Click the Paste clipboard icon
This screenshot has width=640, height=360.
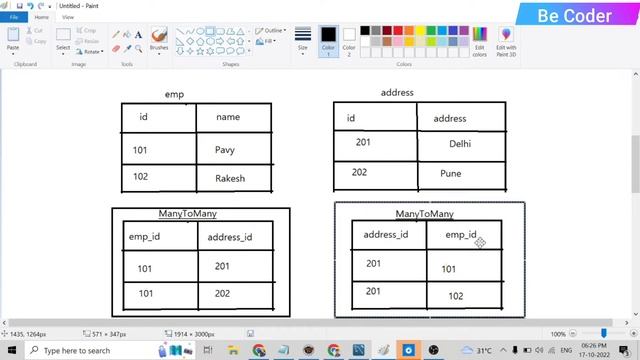pyautogui.click(x=13, y=34)
